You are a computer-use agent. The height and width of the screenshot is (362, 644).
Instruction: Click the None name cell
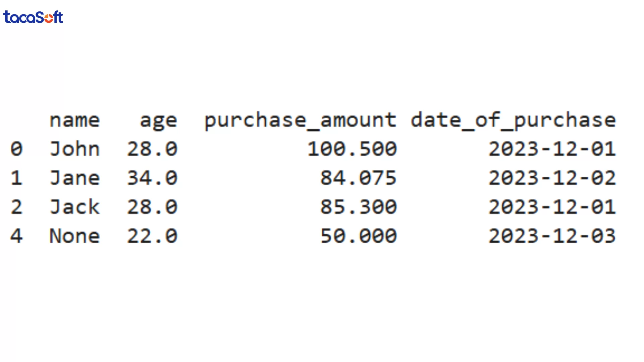tap(74, 236)
